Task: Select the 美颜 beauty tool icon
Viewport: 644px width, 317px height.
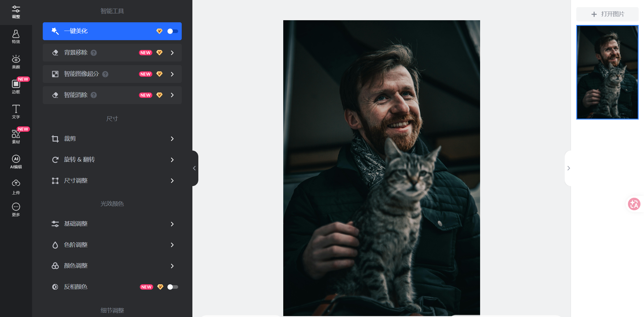Action: tap(16, 62)
